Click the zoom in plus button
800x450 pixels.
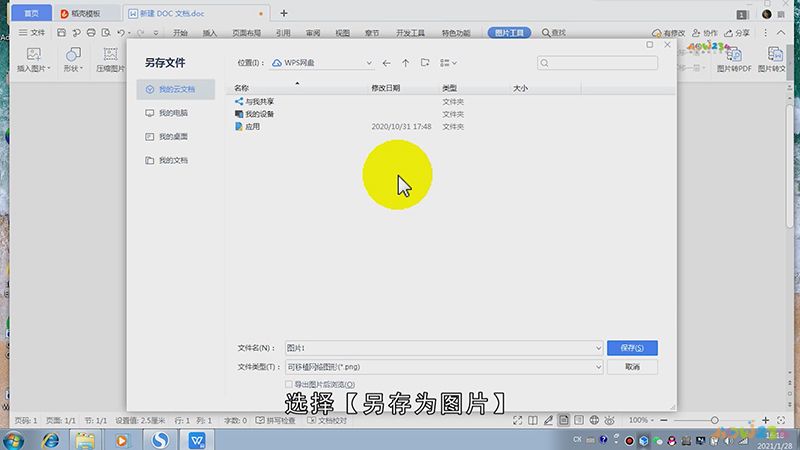(765, 420)
